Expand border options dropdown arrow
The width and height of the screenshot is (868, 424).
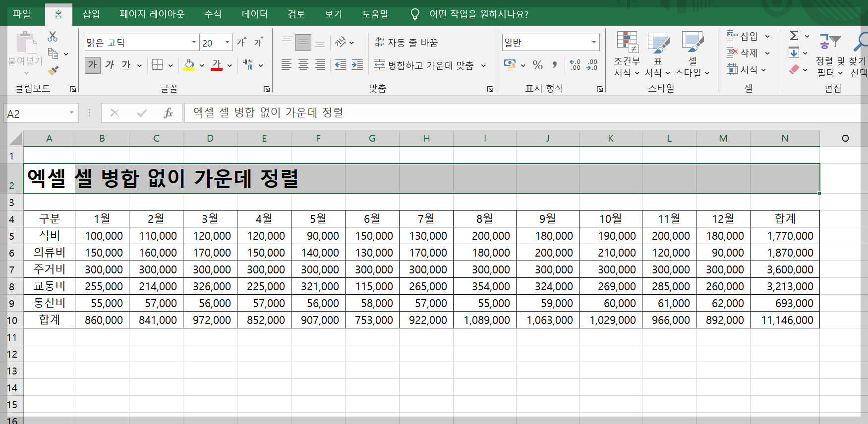click(x=171, y=65)
